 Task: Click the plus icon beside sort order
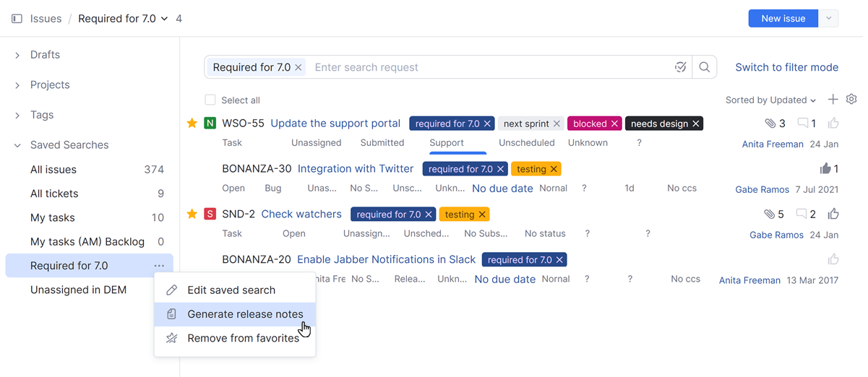tap(833, 100)
